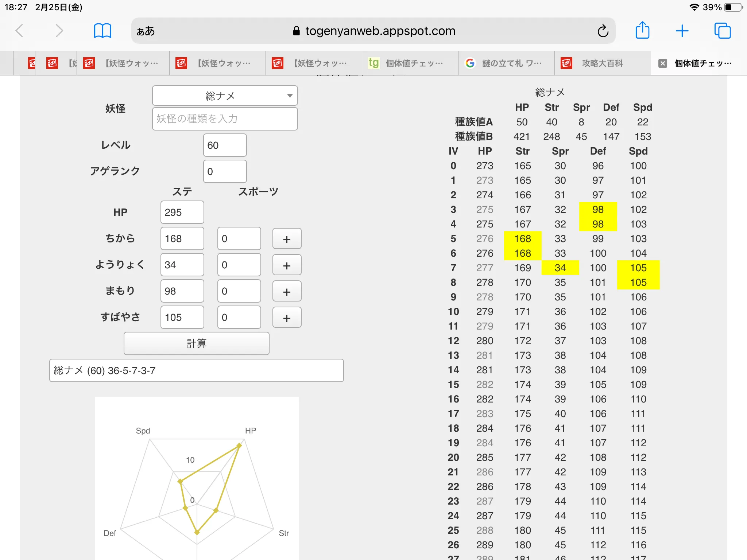The image size is (747, 560).
Task: Click the ちから sports field
Action: click(x=239, y=238)
